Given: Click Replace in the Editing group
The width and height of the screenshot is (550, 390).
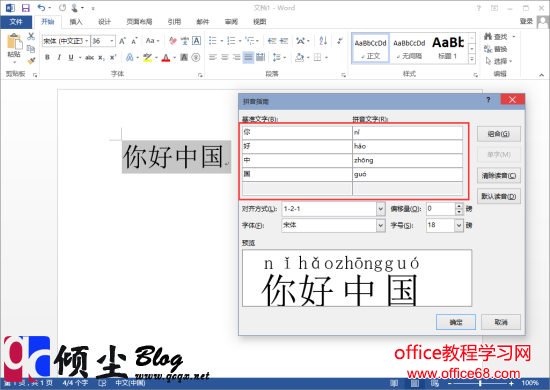Looking at the screenshot, I should [495, 49].
